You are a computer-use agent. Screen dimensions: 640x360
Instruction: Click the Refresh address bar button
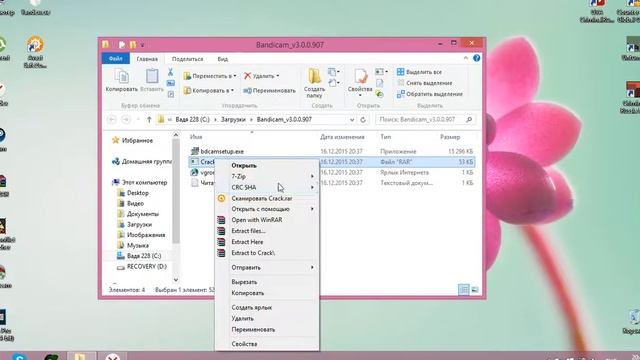pos(363,120)
